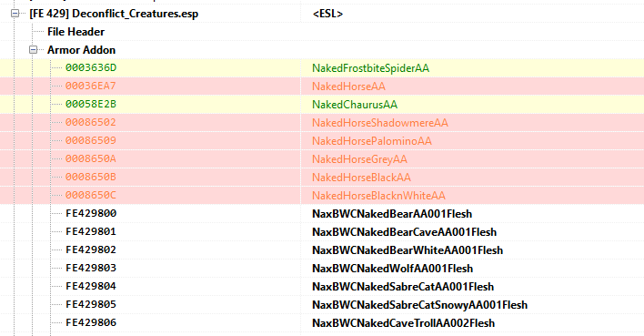The height and width of the screenshot is (336, 644).
Task: Select record FE429801
Action: [x=91, y=231]
